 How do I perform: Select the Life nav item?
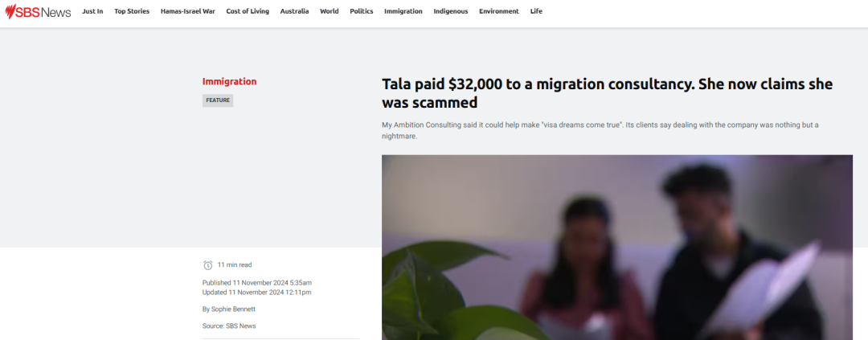pos(536,11)
